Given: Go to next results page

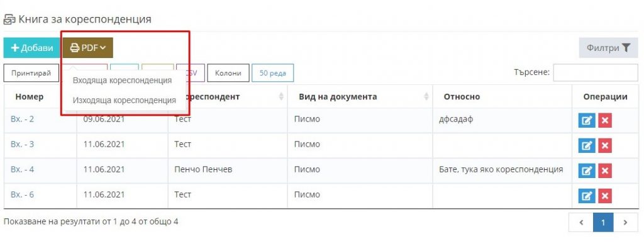Looking at the screenshot, I should [x=625, y=223].
